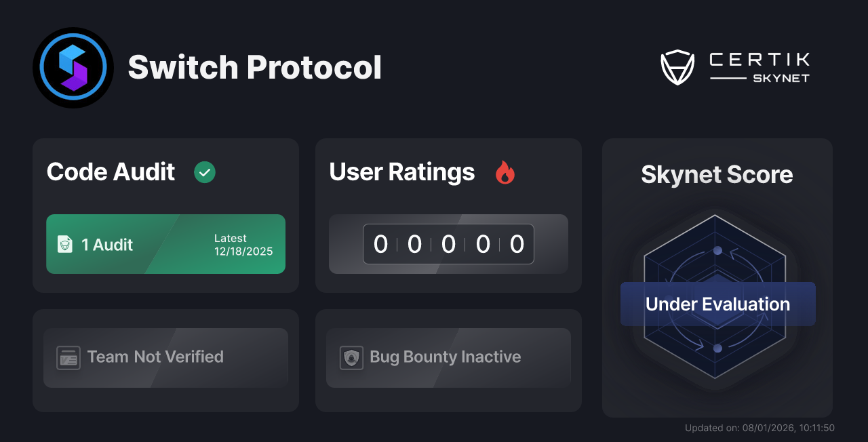
Task: Click the Under Evaluation button
Action: click(717, 304)
